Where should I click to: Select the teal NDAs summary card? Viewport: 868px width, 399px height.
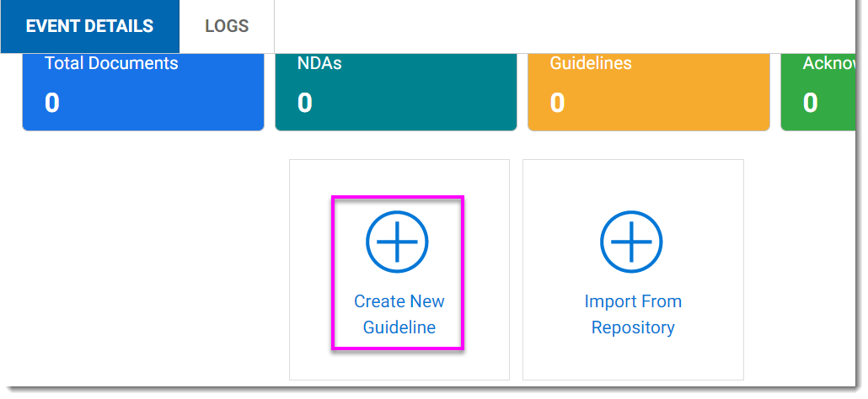click(x=396, y=93)
